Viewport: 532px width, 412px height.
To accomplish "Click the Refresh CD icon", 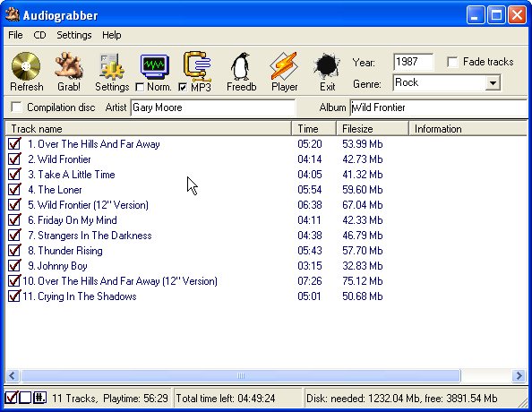I will coord(26,66).
